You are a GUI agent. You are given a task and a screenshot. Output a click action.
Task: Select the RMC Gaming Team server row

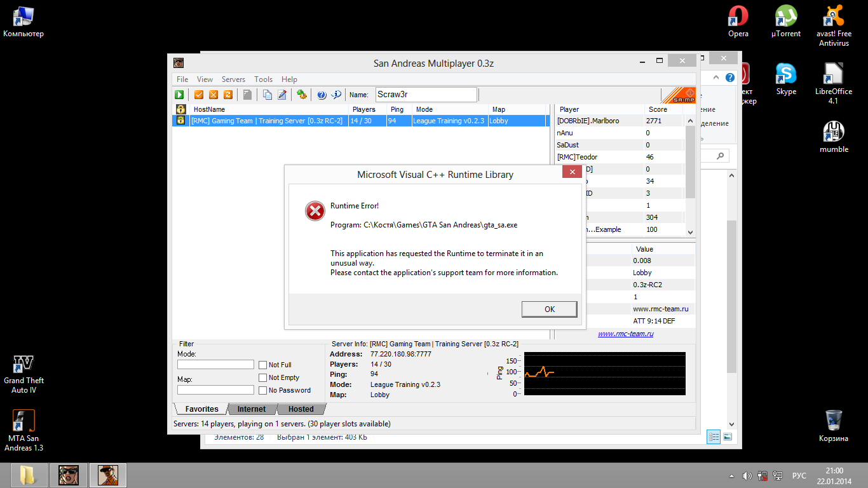(x=361, y=121)
